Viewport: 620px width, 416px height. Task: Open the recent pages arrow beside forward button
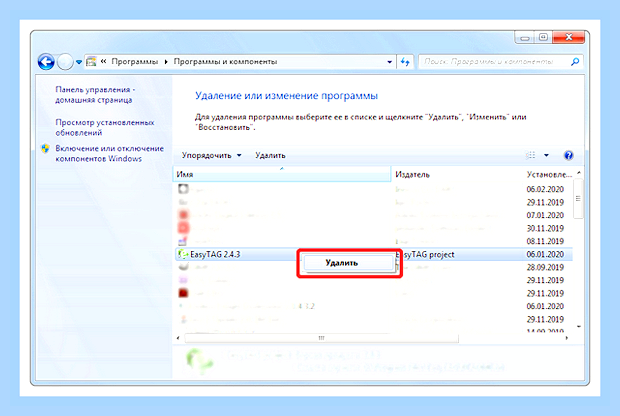click(79, 62)
